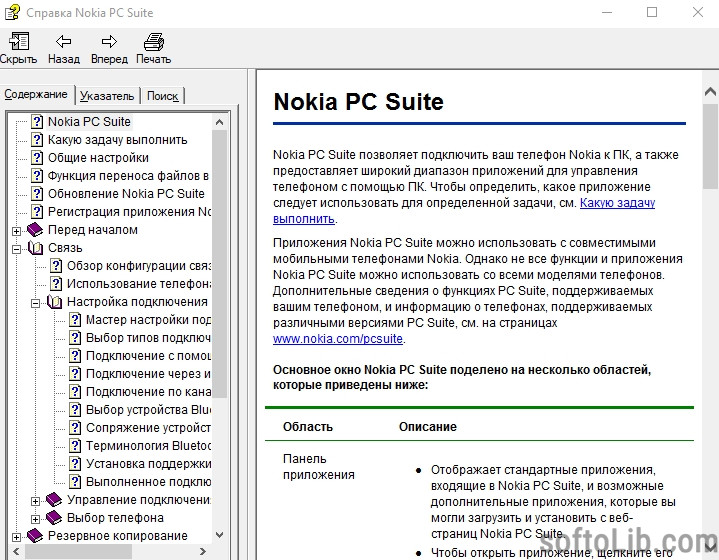Click the open book icon of Настройка подключения
Viewport: 719px width, 560px height.
[x=54, y=302]
